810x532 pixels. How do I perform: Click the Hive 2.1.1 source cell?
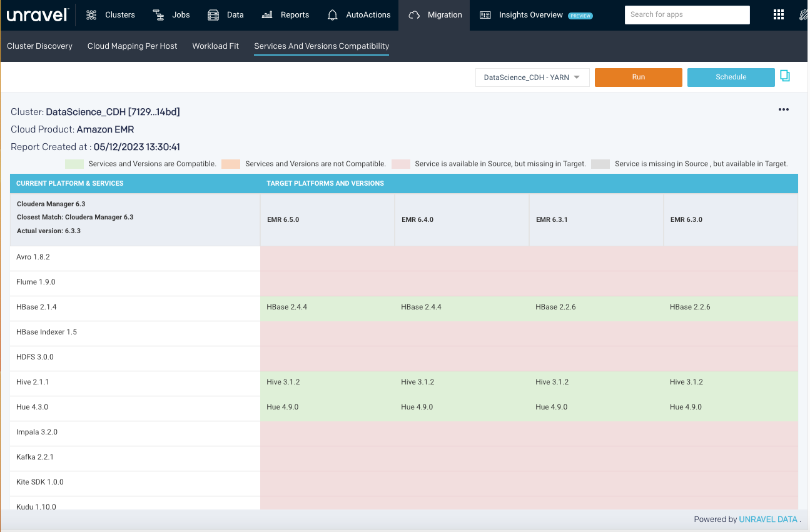[135, 383]
